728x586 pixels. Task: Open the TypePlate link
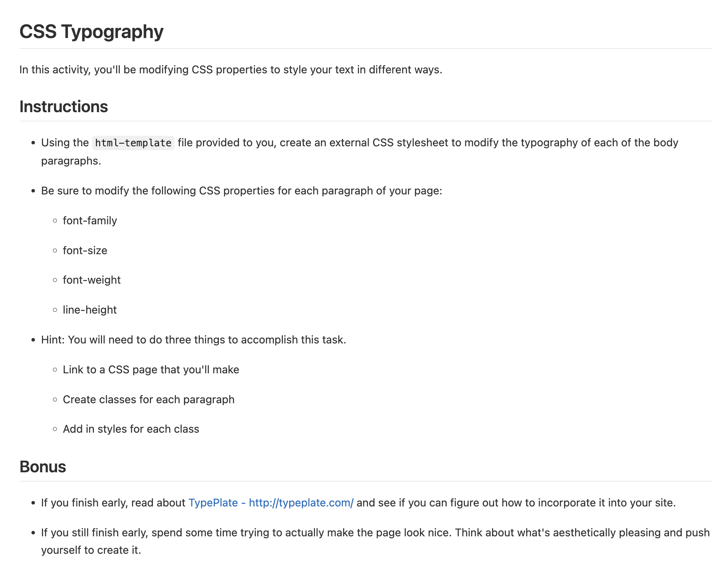(x=270, y=503)
